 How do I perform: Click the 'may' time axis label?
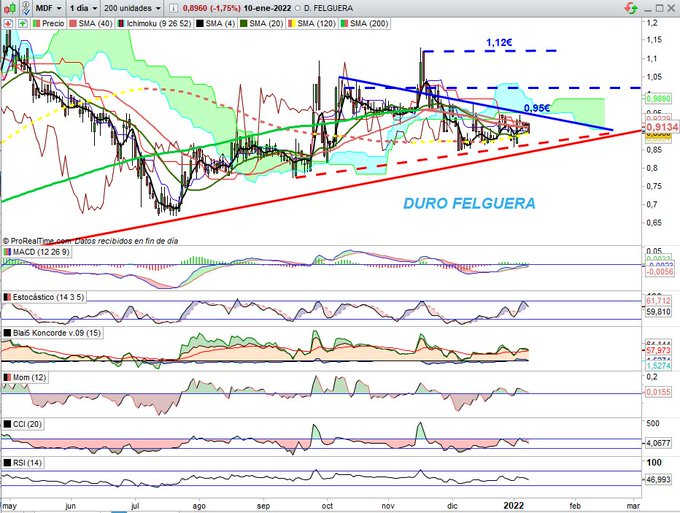(10, 506)
